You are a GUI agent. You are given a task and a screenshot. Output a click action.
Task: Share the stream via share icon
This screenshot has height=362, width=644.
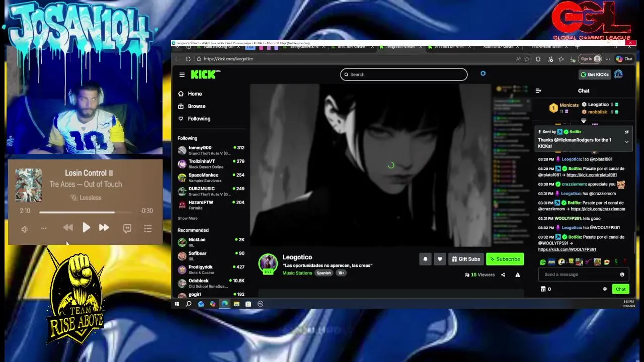[503, 275]
